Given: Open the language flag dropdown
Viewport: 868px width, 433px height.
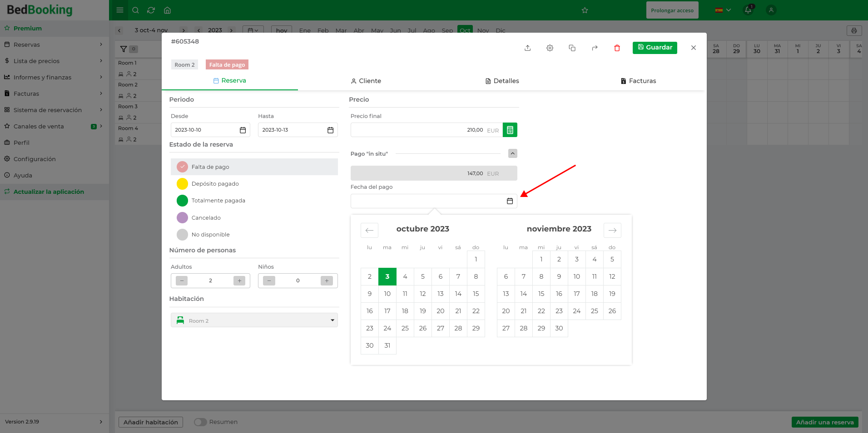Looking at the screenshot, I should (723, 10).
